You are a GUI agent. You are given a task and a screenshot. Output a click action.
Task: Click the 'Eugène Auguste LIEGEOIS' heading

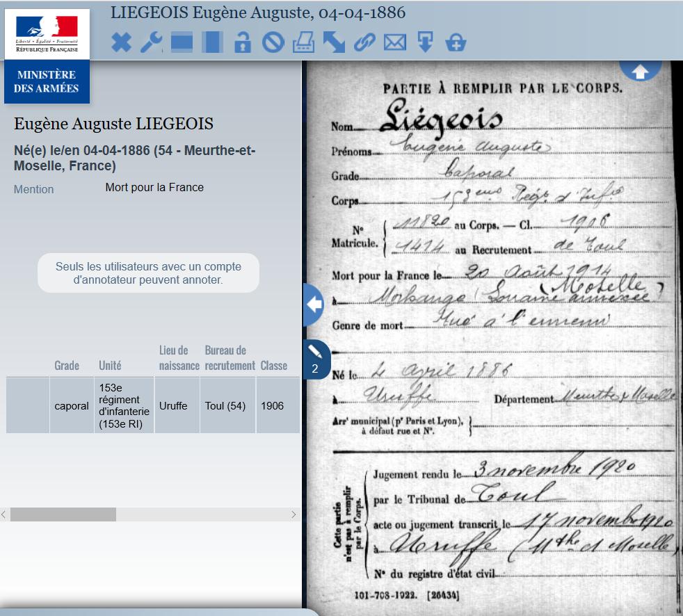point(113,124)
